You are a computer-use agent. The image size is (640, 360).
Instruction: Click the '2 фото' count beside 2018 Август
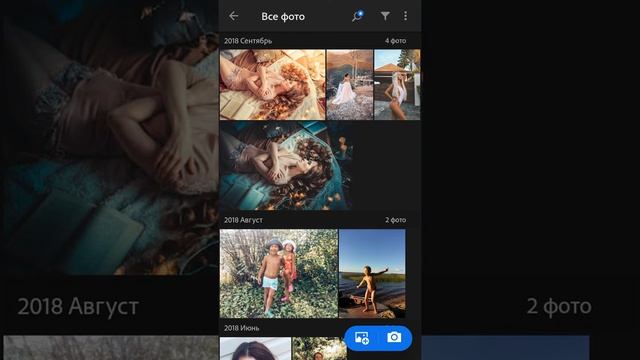click(x=395, y=220)
